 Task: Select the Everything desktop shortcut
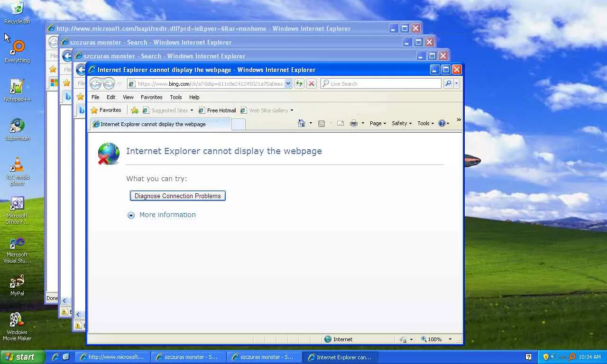pyautogui.click(x=17, y=52)
